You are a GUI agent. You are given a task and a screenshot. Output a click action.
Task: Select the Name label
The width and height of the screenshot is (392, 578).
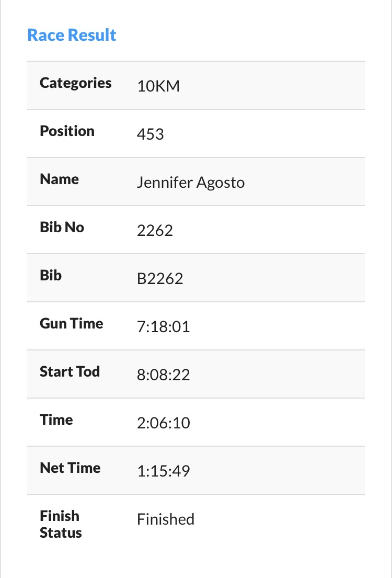(x=59, y=179)
